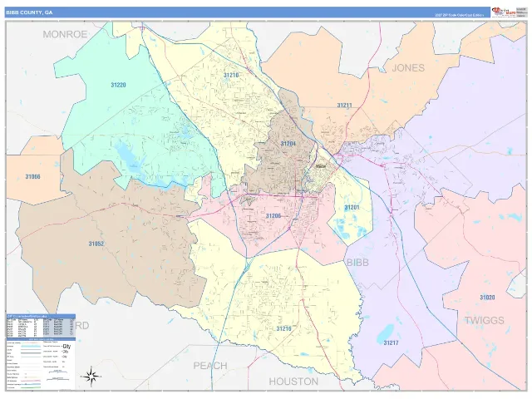532x399 pixels.
Task: Click the TWIGGS county label
Action: pyautogui.click(x=484, y=320)
